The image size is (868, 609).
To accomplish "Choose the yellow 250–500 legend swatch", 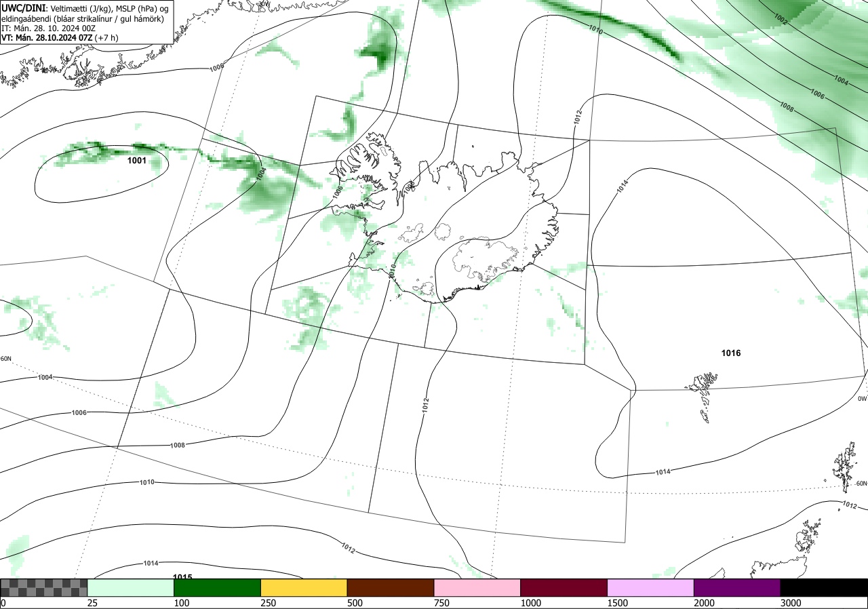I will pyautogui.click(x=304, y=587).
